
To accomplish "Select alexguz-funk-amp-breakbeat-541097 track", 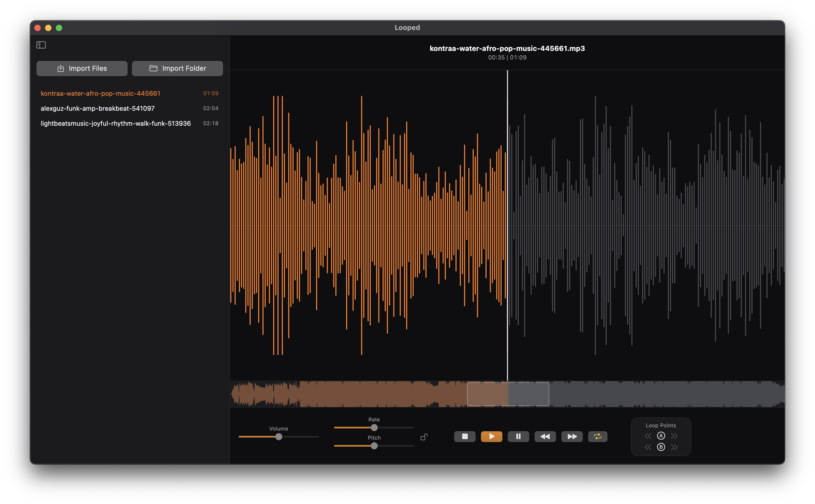I will (129, 108).
